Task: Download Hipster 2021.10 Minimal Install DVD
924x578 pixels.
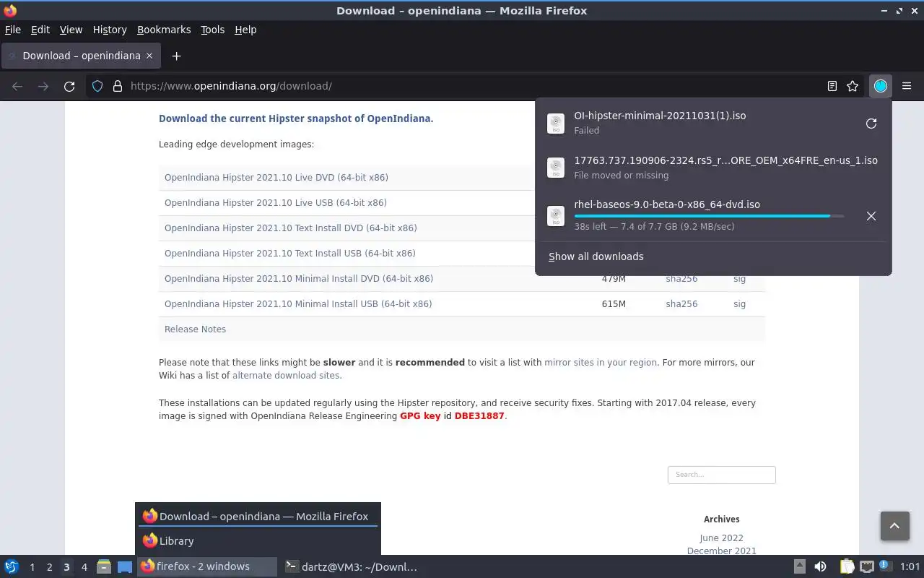Action: click(x=299, y=279)
